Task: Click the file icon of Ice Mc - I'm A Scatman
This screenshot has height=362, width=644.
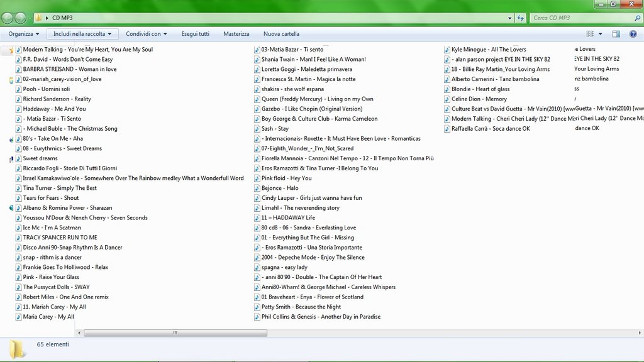Action: 18,228
